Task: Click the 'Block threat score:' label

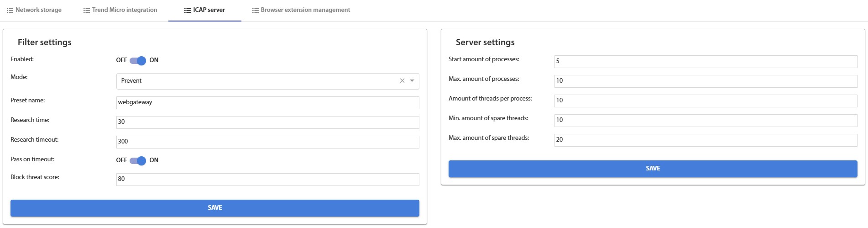Action: 35,177
